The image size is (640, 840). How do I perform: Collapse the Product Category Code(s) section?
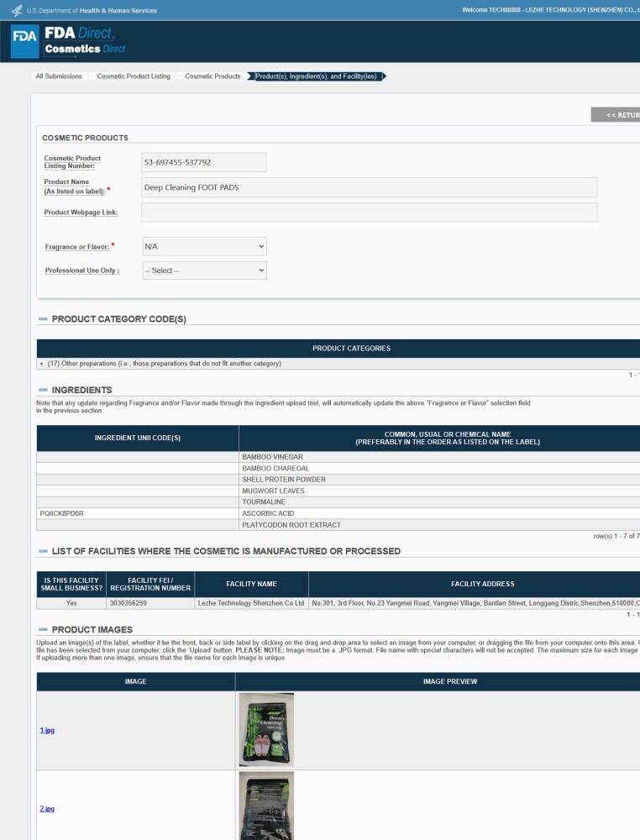(43, 318)
